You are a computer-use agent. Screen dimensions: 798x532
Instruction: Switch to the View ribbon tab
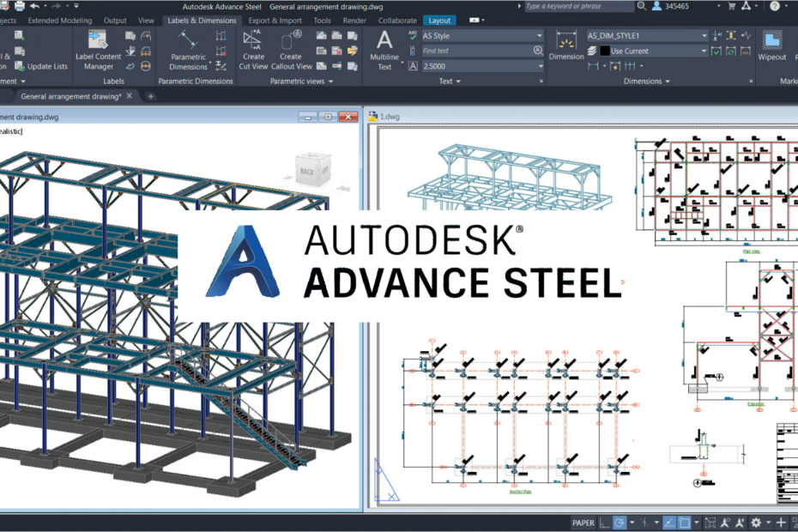pyautogui.click(x=146, y=21)
